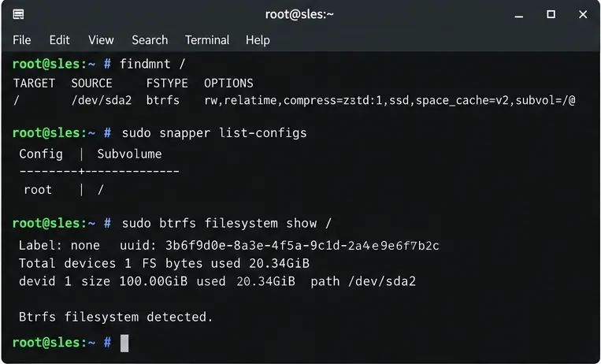This screenshot has height=364, width=601.
Task: Open the Search menu
Action: tap(150, 40)
